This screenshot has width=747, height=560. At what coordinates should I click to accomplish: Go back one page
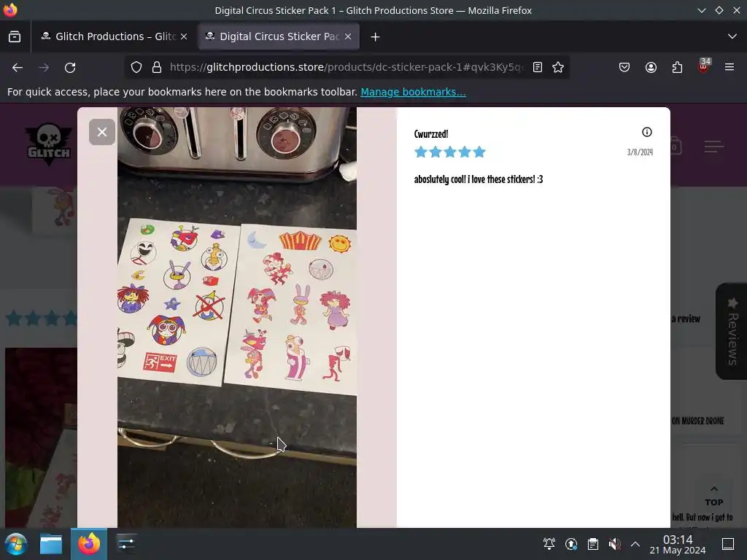(x=18, y=68)
